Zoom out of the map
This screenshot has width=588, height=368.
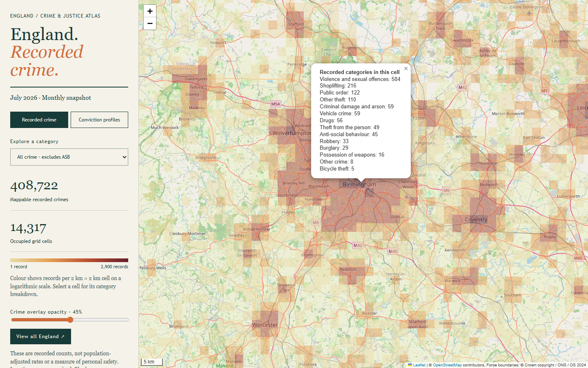150,23
